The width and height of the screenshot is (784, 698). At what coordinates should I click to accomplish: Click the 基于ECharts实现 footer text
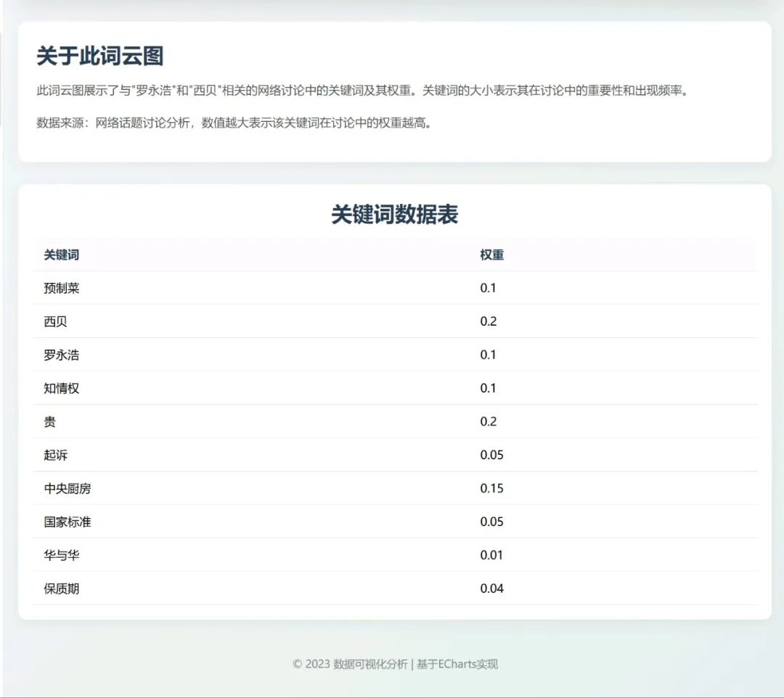(457, 664)
